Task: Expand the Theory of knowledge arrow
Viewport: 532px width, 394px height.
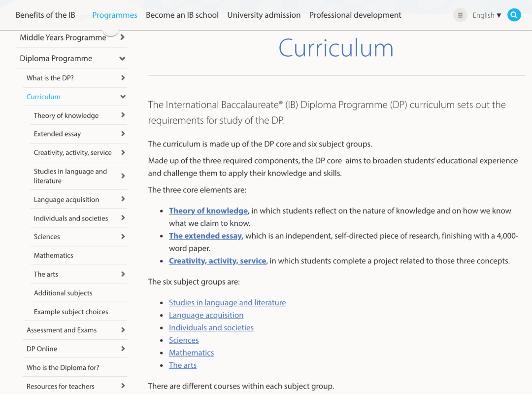Action: pyautogui.click(x=123, y=115)
